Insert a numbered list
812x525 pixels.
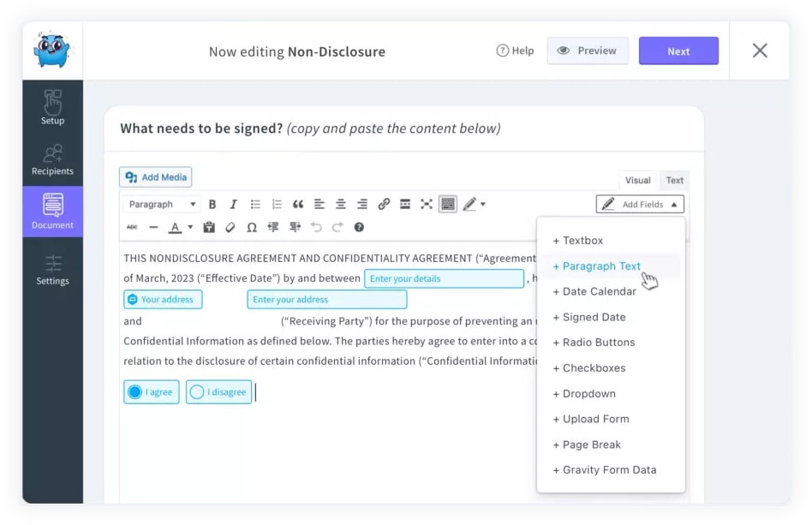(x=277, y=204)
